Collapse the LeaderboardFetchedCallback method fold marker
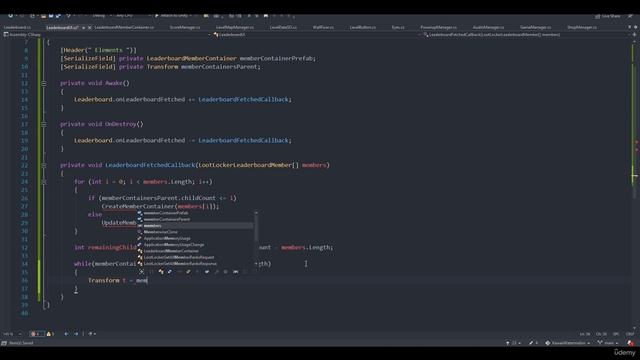 pyautogui.click(x=44, y=165)
